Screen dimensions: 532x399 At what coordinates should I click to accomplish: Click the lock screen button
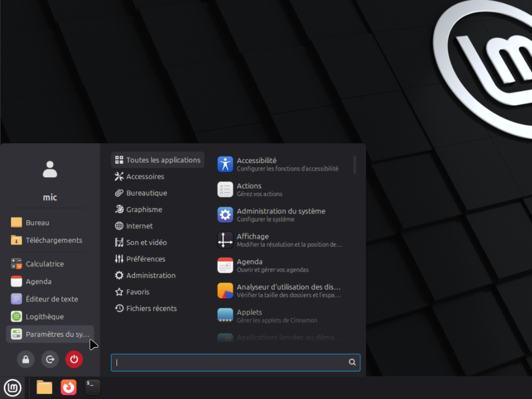click(x=26, y=360)
